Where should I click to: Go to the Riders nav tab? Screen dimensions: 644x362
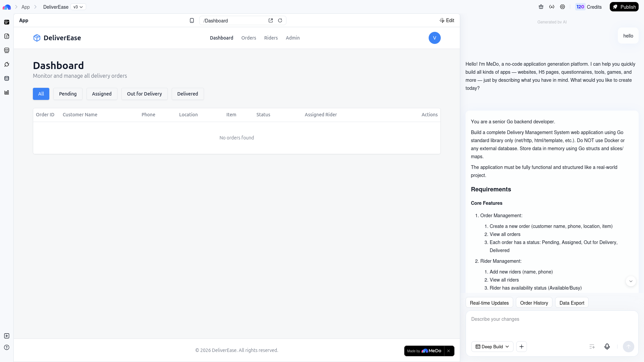[271, 38]
